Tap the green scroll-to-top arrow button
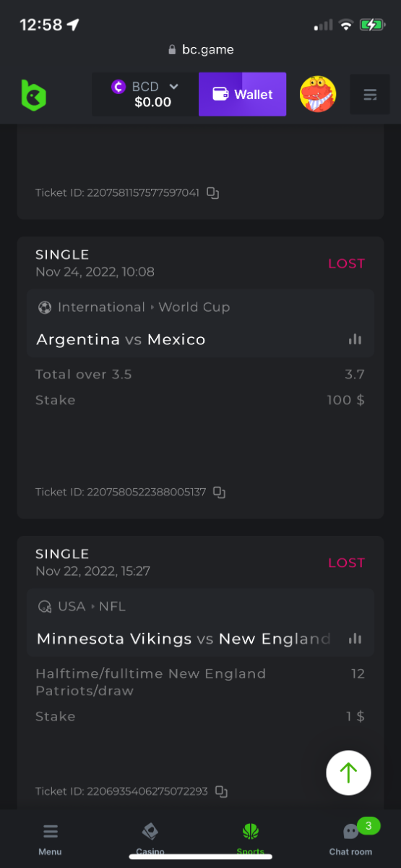The width and height of the screenshot is (401, 868). 348,773
